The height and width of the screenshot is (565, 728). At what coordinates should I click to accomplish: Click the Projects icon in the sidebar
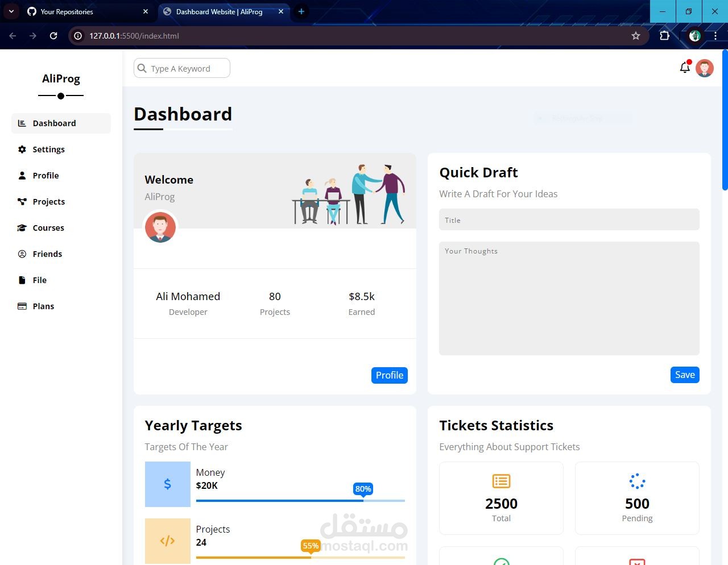(22, 201)
